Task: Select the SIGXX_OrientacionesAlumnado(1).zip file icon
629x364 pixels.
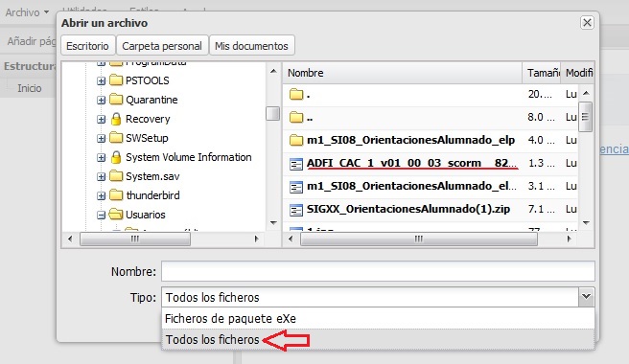Action: pyautogui.click(x=296, y=210)
